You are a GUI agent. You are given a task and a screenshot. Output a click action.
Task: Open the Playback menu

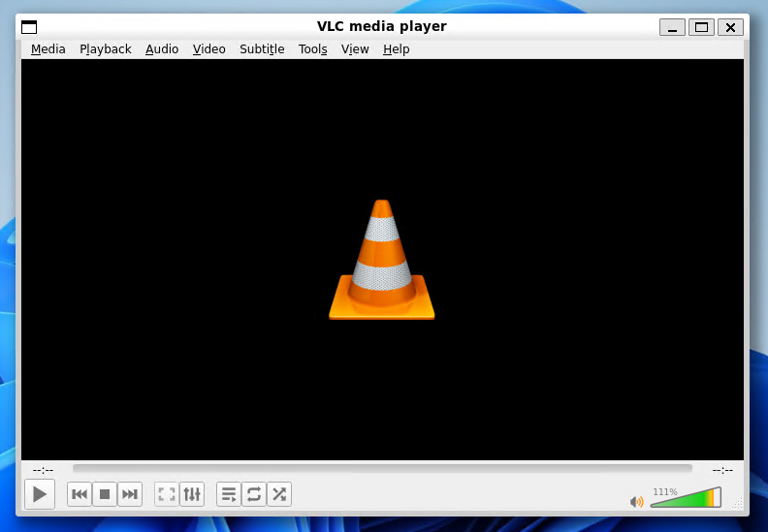(x=106, y=49)
